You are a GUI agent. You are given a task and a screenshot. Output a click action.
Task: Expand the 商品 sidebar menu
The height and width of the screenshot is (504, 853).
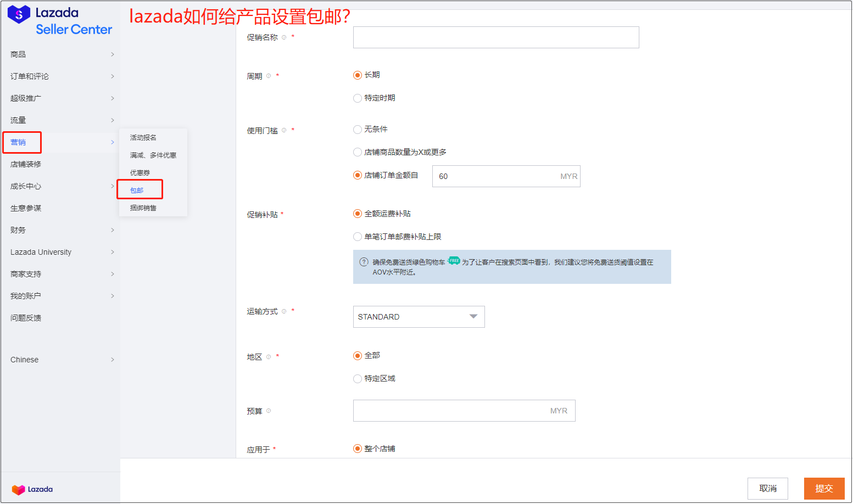click(60, 54)
